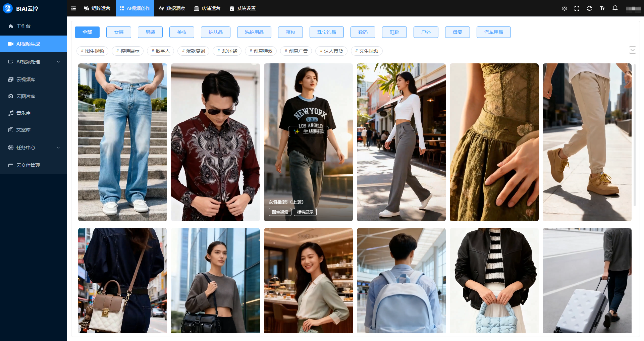Filter by the 户外 category
The image size is (644, 341).
click(x=426, y=32)
